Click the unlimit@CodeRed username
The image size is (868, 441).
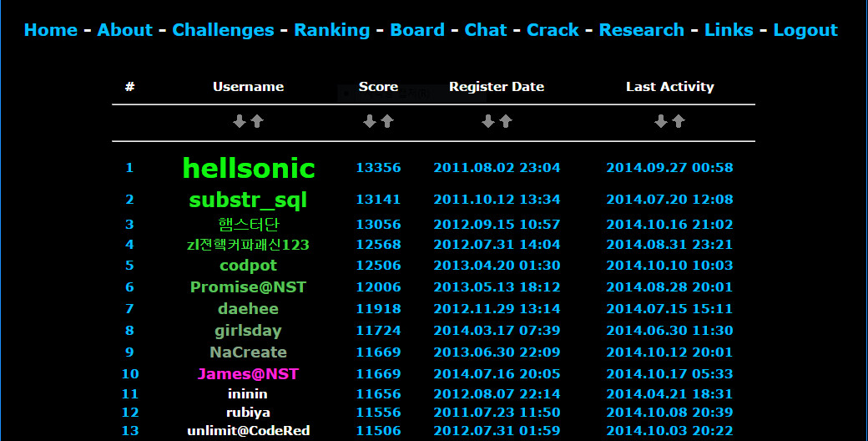[248, 431]
